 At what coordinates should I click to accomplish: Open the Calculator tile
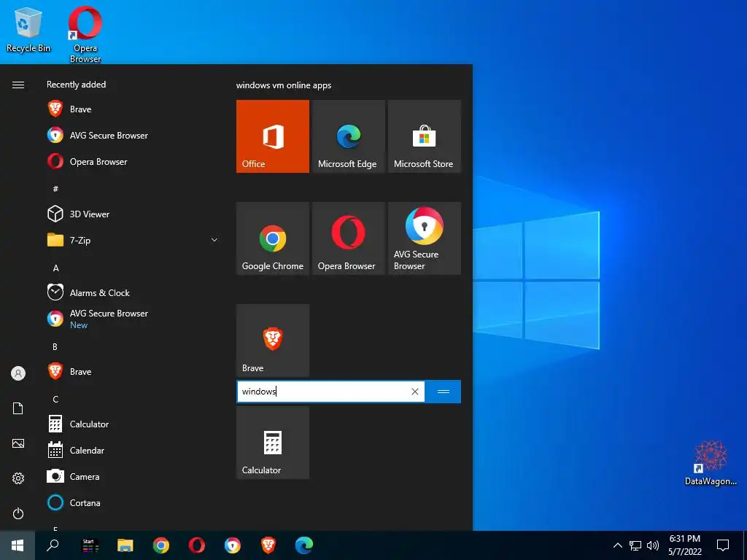pyautogui.click(x=273, y=443)
